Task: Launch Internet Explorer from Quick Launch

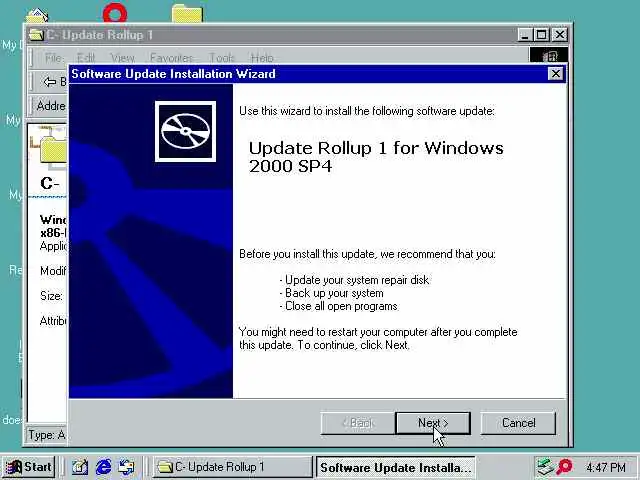Action: point(103,467)
